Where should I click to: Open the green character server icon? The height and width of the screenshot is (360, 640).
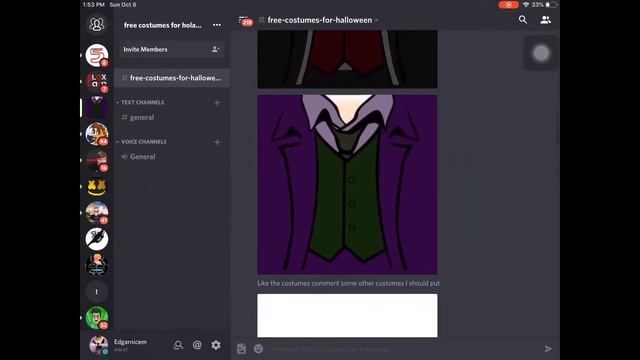(x=97, y=318)
